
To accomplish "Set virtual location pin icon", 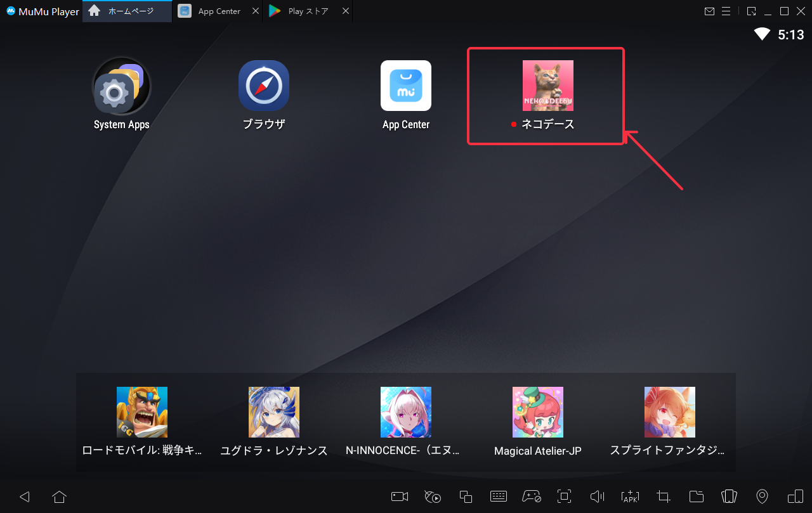I will click(763, 497).
